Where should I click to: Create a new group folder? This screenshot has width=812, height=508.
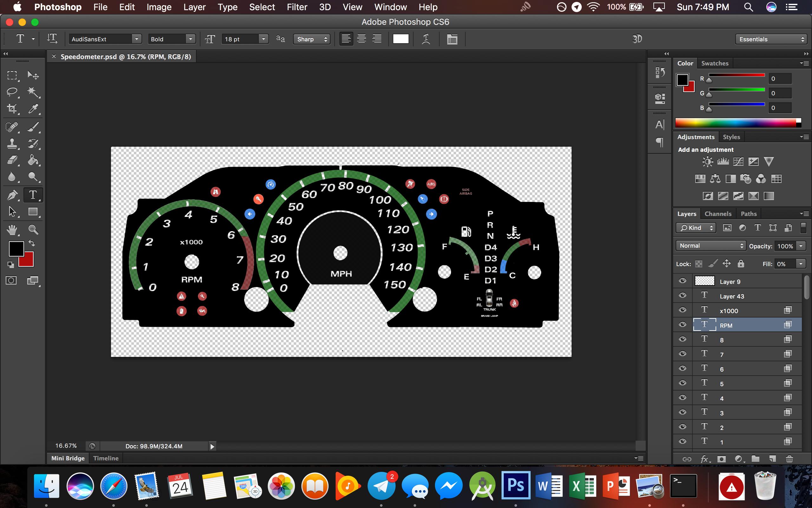(755, 458)
